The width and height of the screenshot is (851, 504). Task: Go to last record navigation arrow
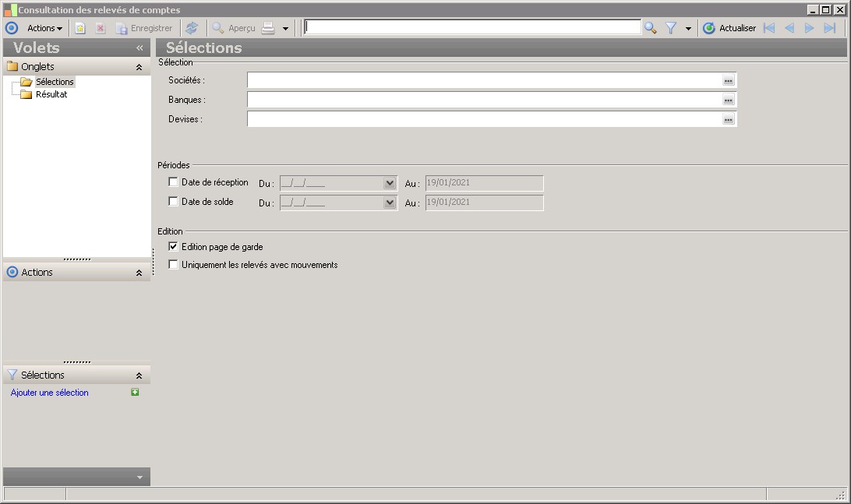tap(830, 28)
